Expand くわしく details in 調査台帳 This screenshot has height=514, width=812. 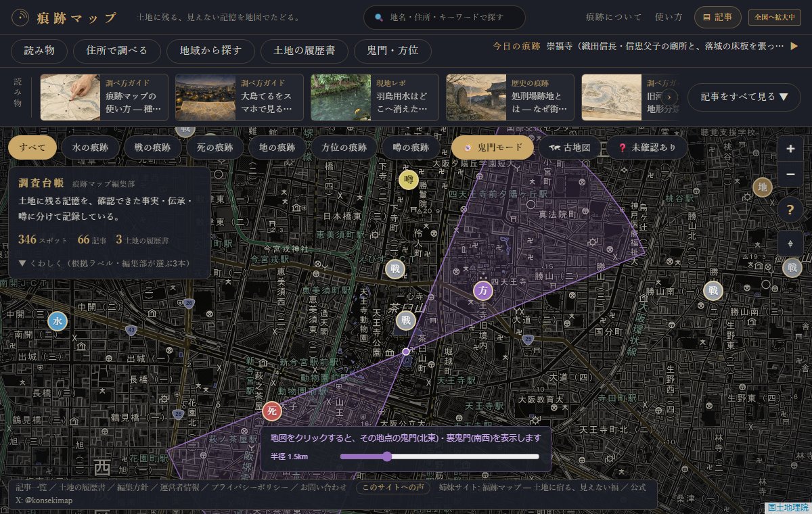pos(104,263)
